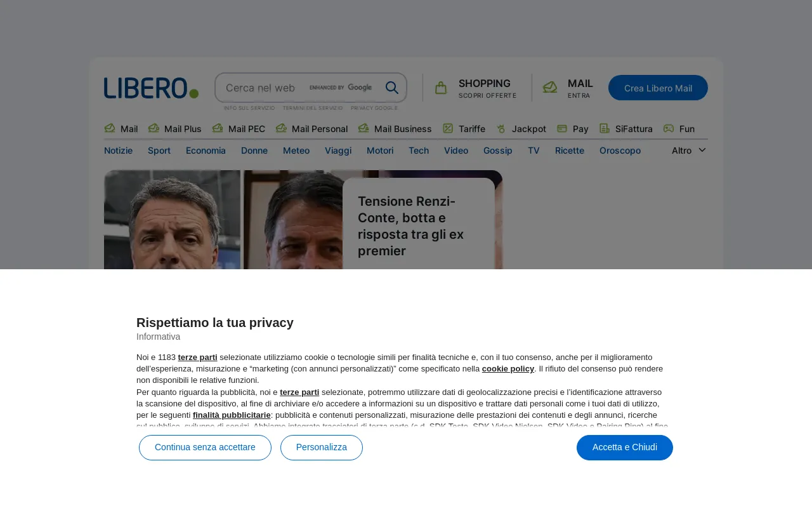The height and width of the screenshot is (508, 812).
Task: Open the Motori section
Action: (380, 150)
